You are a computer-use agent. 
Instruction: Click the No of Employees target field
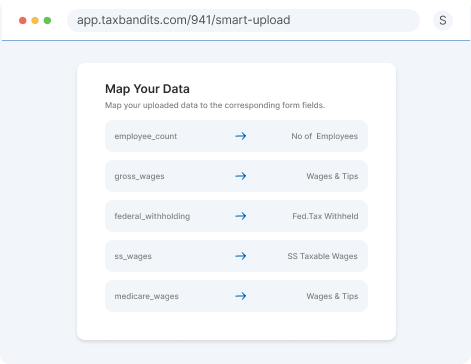point(325,136)
